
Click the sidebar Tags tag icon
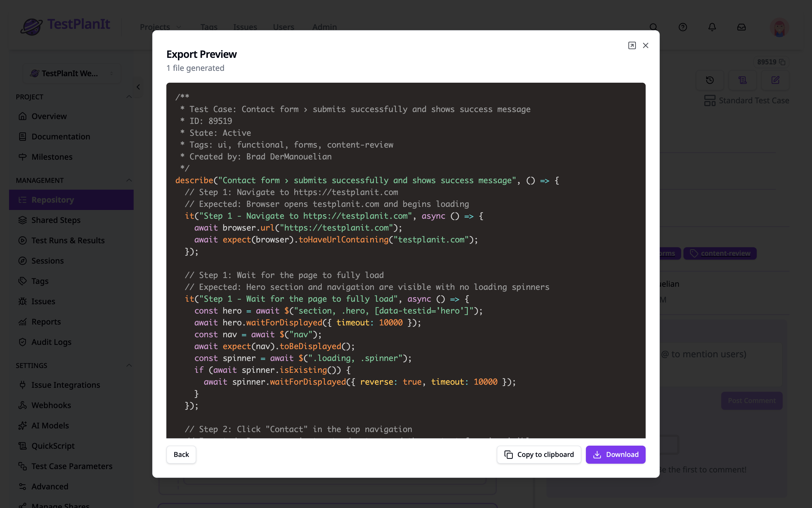coord(23,281)
